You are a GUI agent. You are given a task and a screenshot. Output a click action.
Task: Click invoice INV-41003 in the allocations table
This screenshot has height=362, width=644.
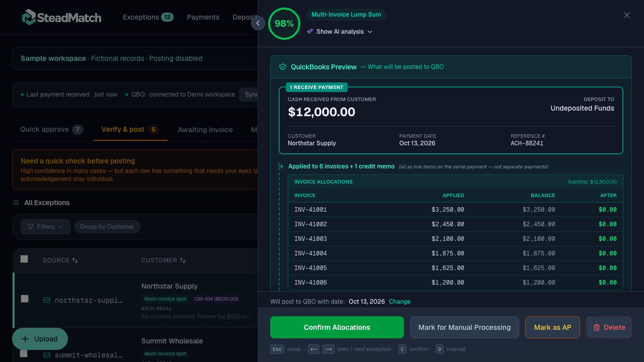(x=310, y=239)
